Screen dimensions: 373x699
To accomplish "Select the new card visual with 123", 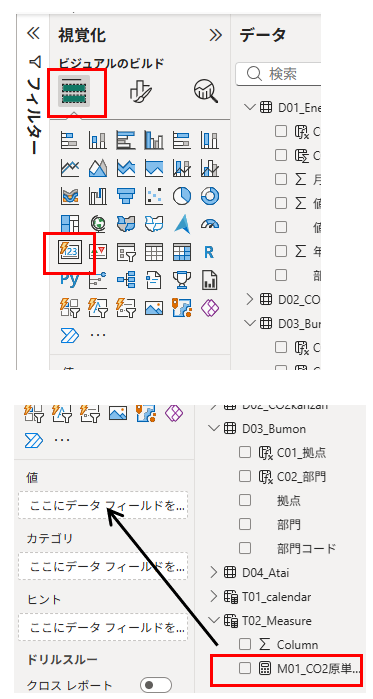I will click(69, 252).
